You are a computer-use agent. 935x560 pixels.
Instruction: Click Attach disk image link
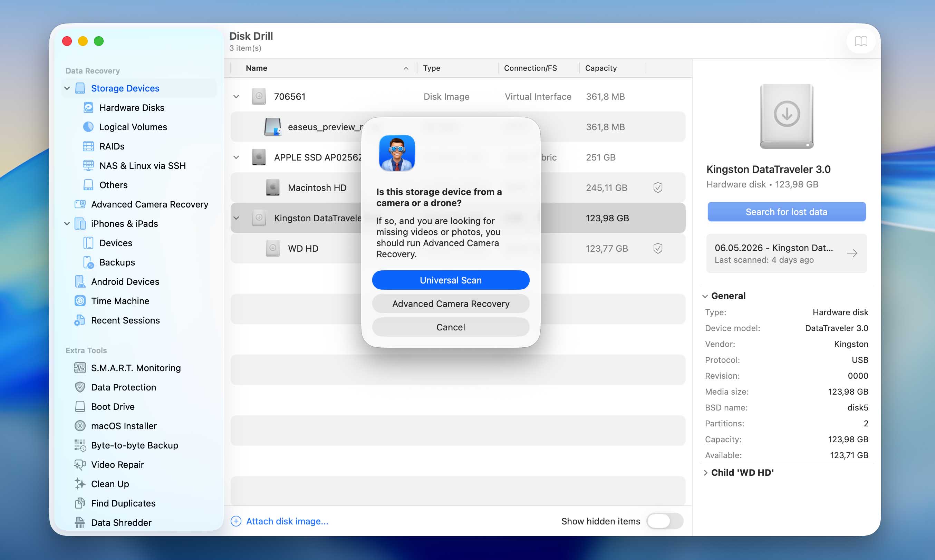coord(287,521)
